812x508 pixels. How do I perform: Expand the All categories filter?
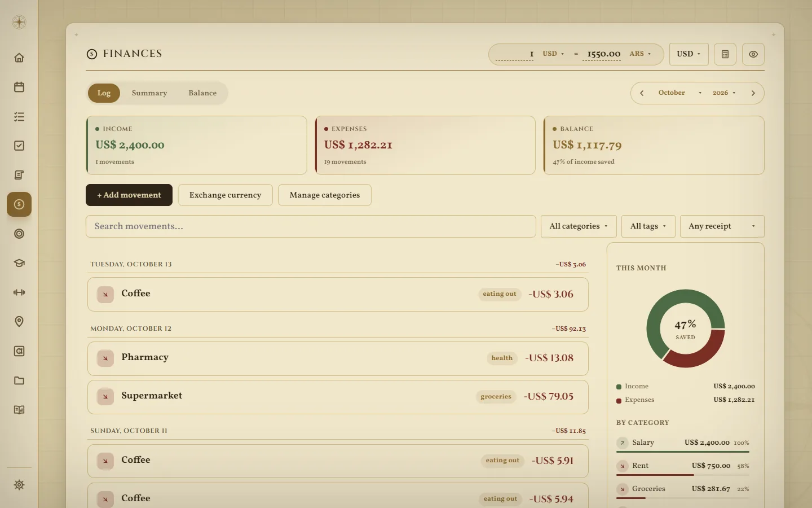pos(579,226)
